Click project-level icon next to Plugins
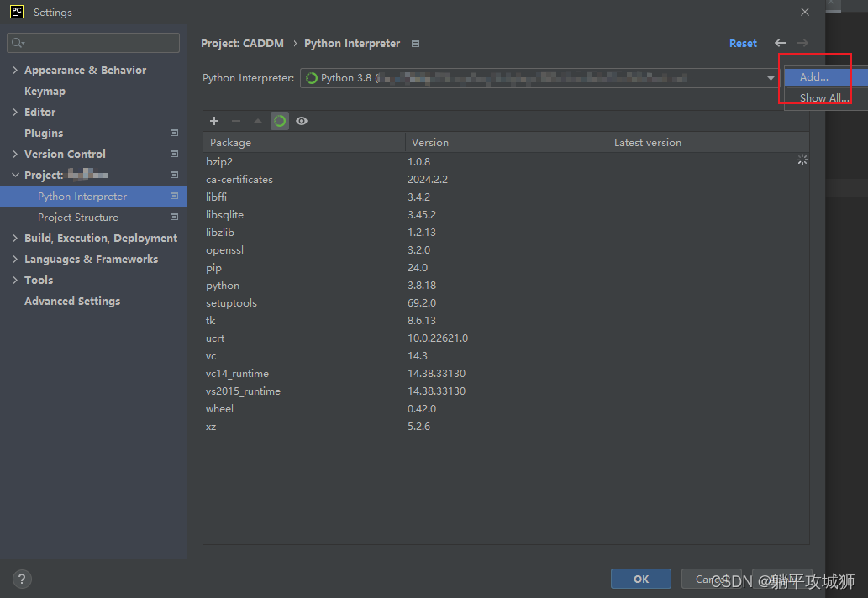Image resolution: width=868 pixels, height=598 pixels. [x=175, y=133]
